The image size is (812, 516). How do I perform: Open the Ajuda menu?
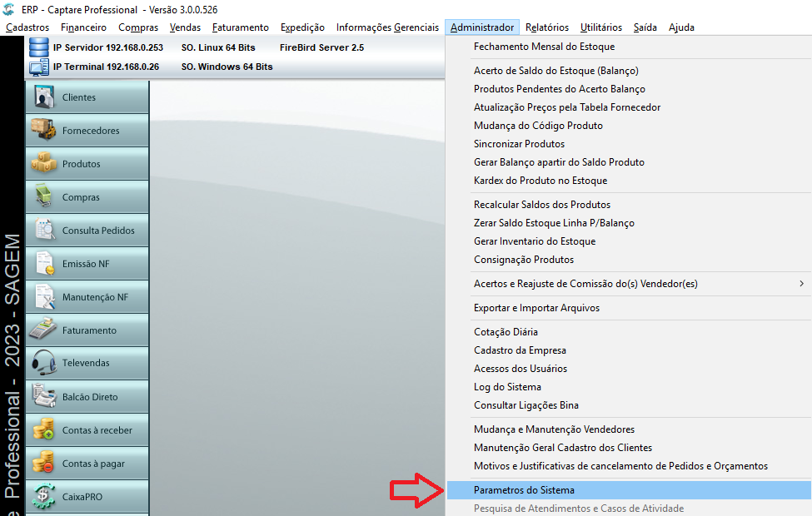[x=681, y=27]
